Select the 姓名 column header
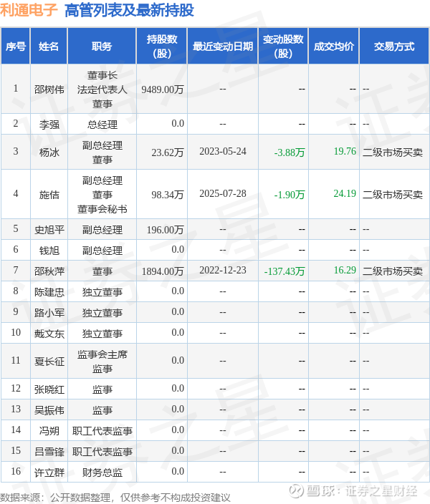The height and width of the screenshot is (504, 430). (x=49, y=47)
